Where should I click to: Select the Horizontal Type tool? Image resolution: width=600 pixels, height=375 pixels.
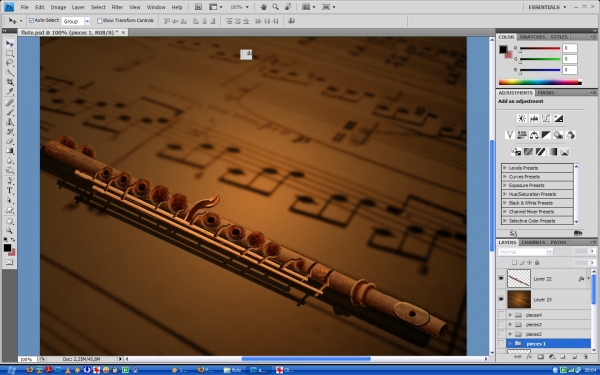click(x=10, y=191)
